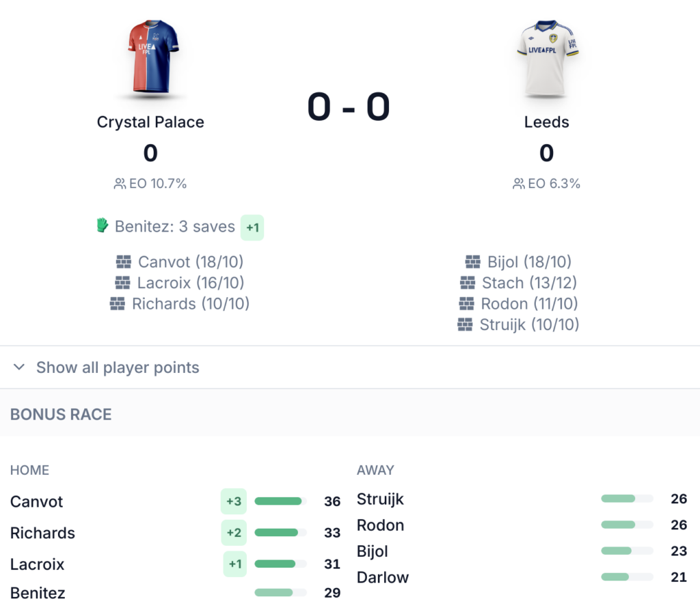Select the Leeds team name
This screenshot has height=610, width=700.
pos(546,122)
